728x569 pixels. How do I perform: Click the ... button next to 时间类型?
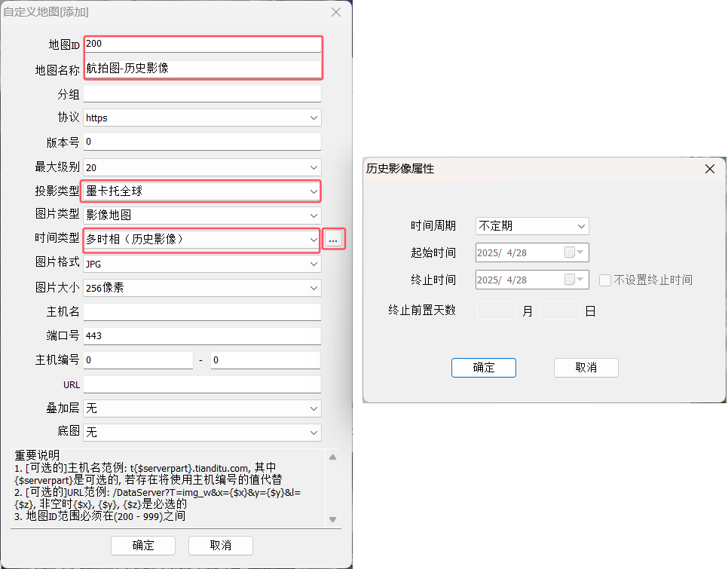[333, 240]
